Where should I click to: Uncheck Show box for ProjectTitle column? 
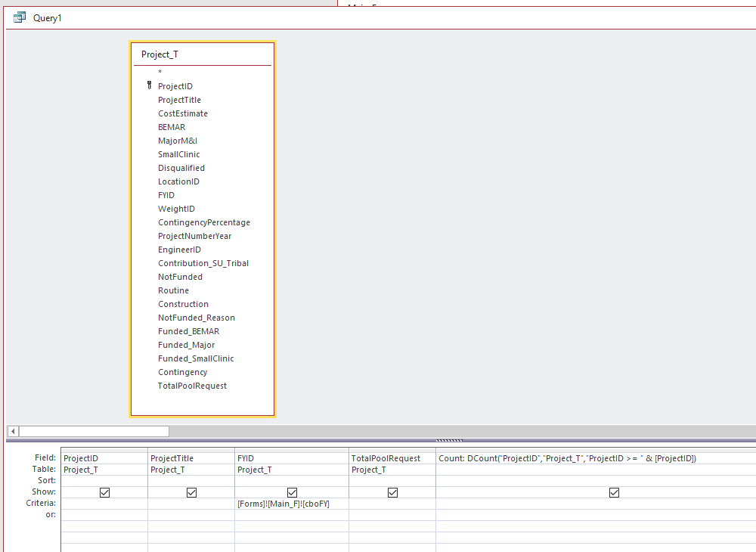pos(191,492)
